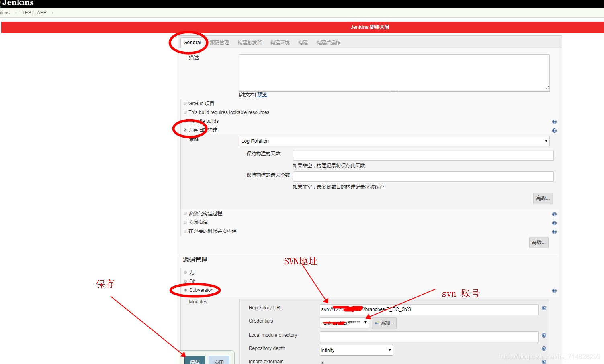Toggle the 丢弃旧的构建 checkbox
Screen dimensions: 604x364
[185, 130]
